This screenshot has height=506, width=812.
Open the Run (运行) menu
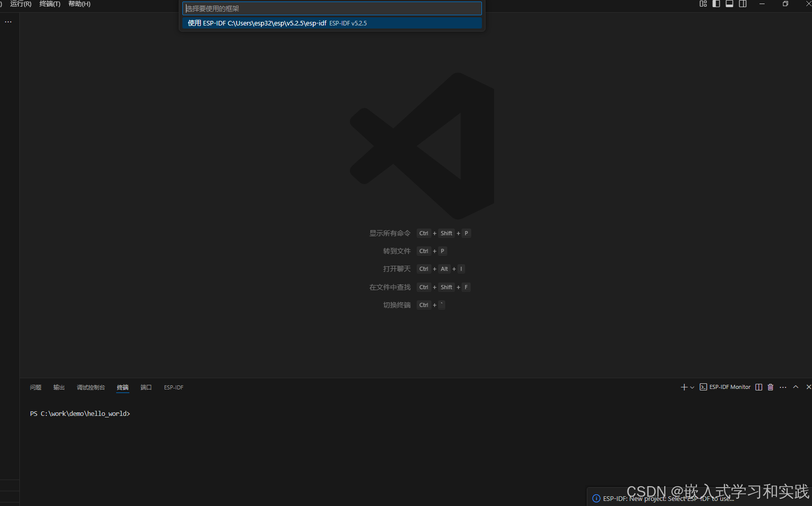pos(21,4)
